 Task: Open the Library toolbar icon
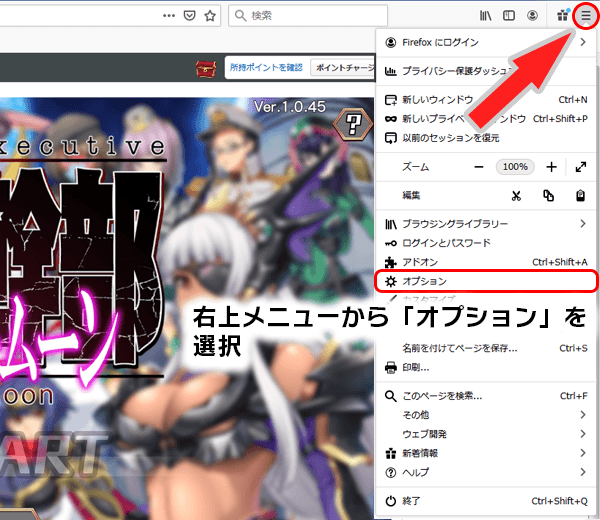point(486,15)
